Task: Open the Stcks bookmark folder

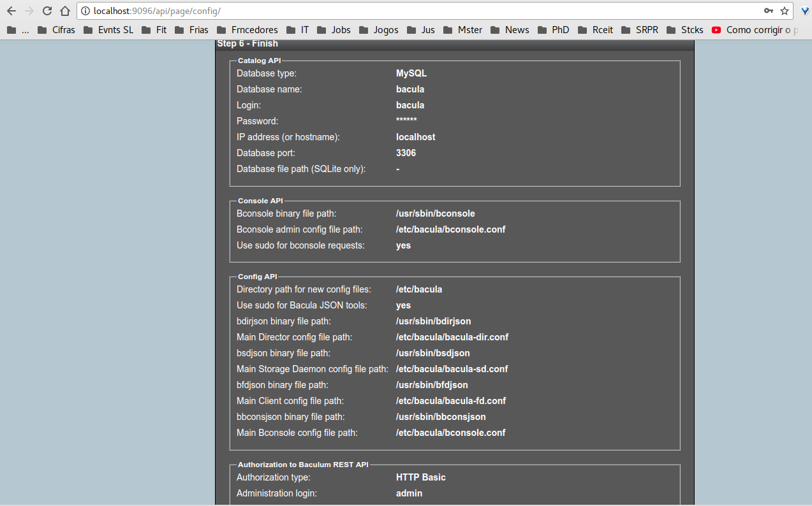Action: (685, 30)
